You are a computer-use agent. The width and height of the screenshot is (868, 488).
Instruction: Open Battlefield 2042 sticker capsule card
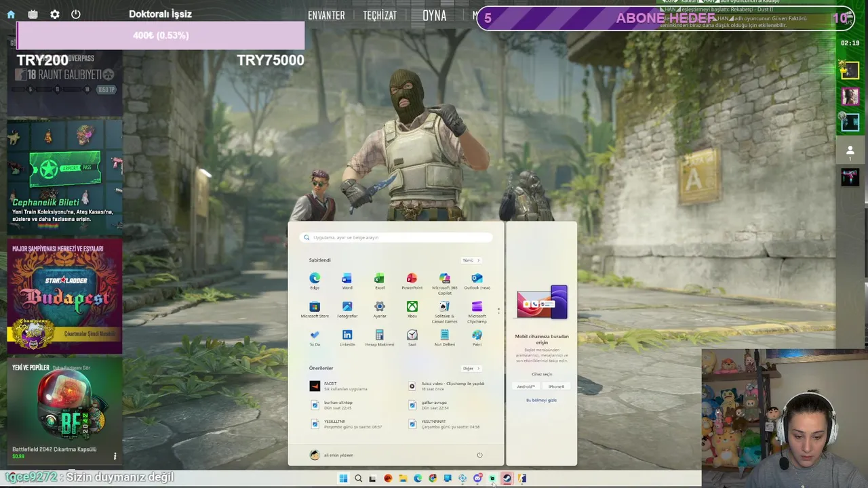[64, 411]
